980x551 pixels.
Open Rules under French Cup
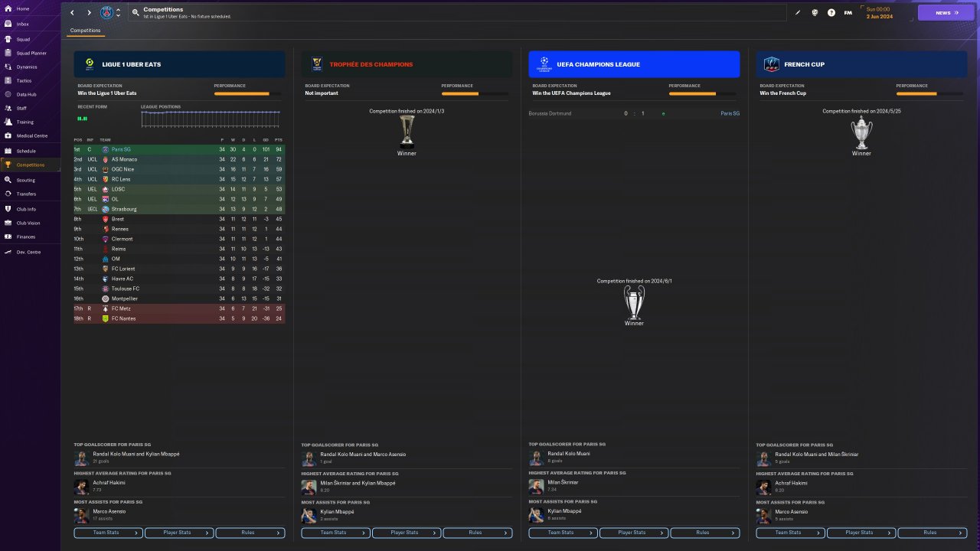click(x=933, y=533)
